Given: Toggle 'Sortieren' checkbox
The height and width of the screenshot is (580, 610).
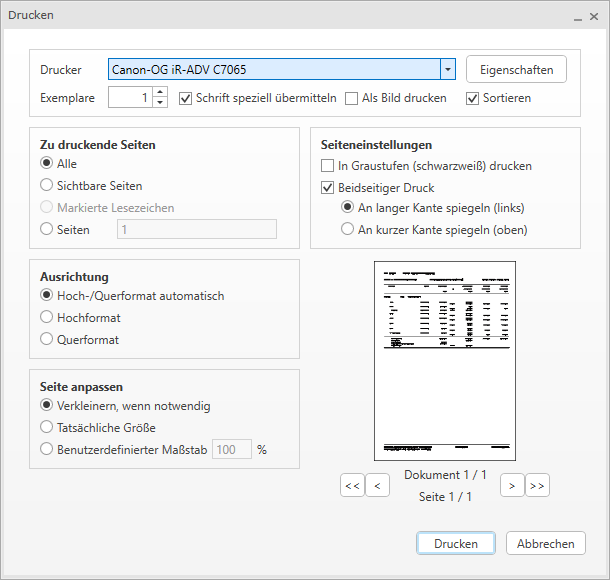Looking at the screenshot, I should pos(472,98).
